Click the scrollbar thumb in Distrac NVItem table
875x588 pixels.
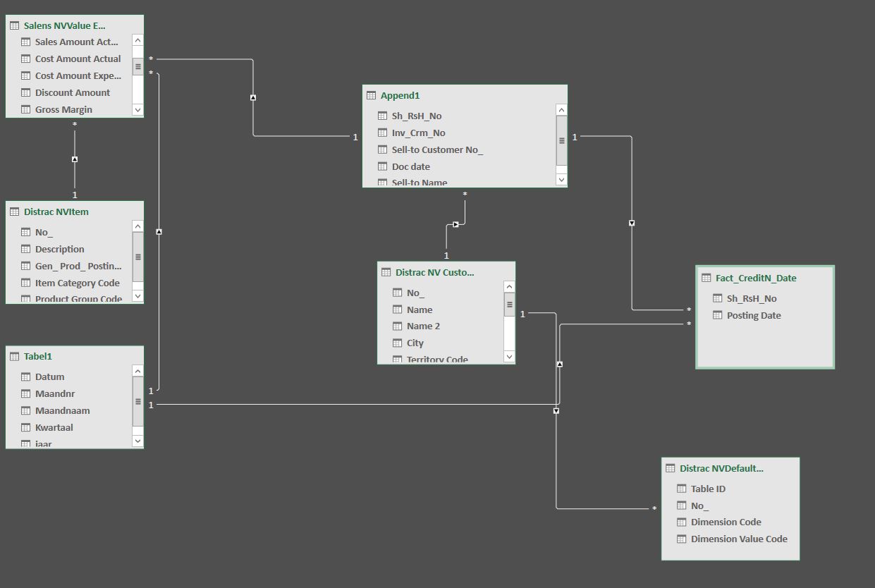click(x=137, y=257)
